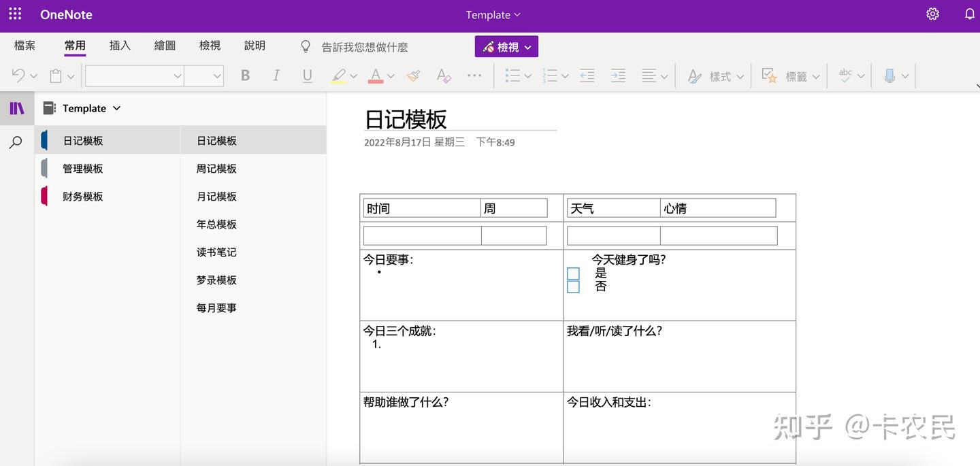The height and width of the screenshot is (466, 980).
Task: Open the settings gear icon
Action: click(x=932, y=14)
